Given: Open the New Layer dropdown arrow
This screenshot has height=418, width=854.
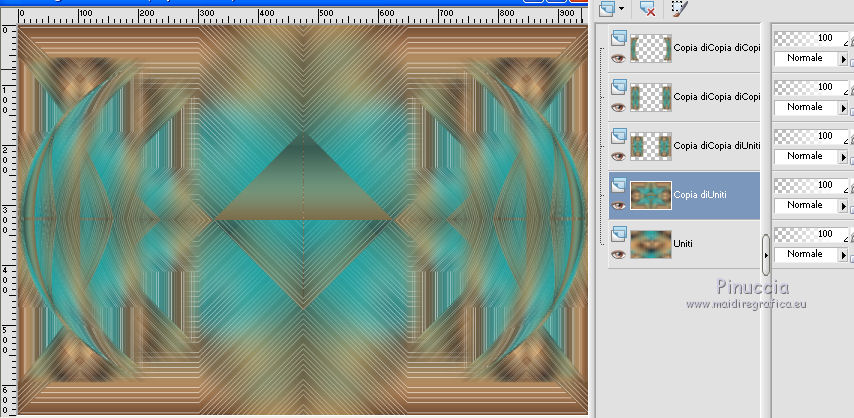Looking at the screenshot, I should 621,9.
